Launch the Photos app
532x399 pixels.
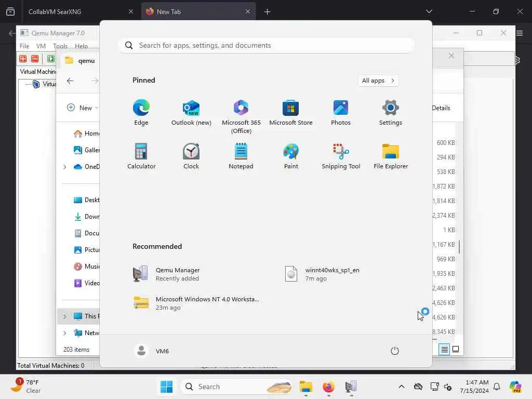(x=341, y=113)
